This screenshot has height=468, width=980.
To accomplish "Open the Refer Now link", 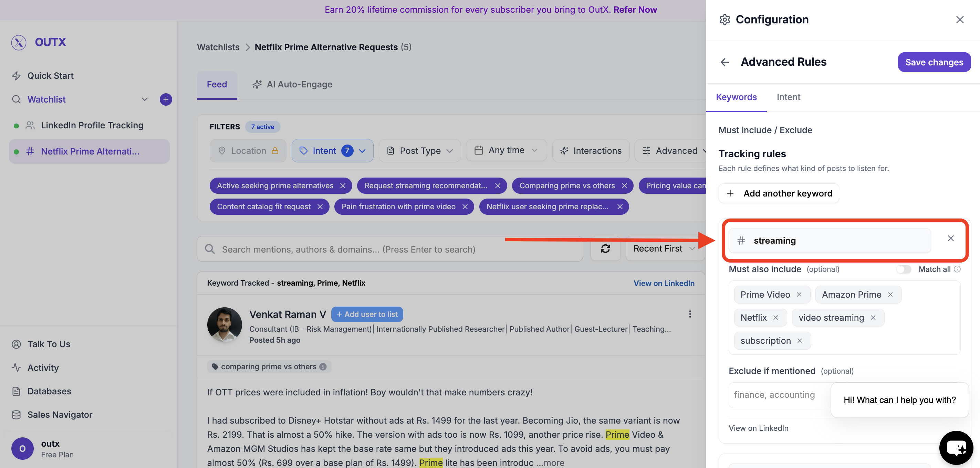I will (x=635, y=10).
